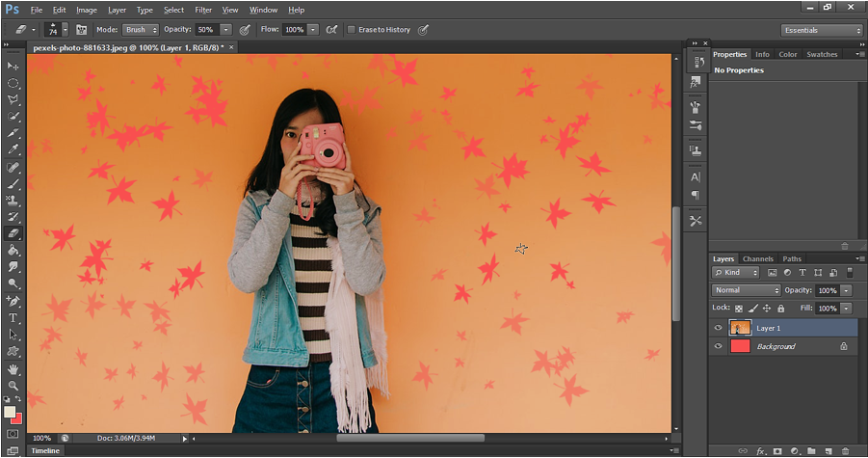Image resolution: width=868 pixels, height=458 pixels.
Task: Select the Horizontal Type tool
Action: click(13, 318)
